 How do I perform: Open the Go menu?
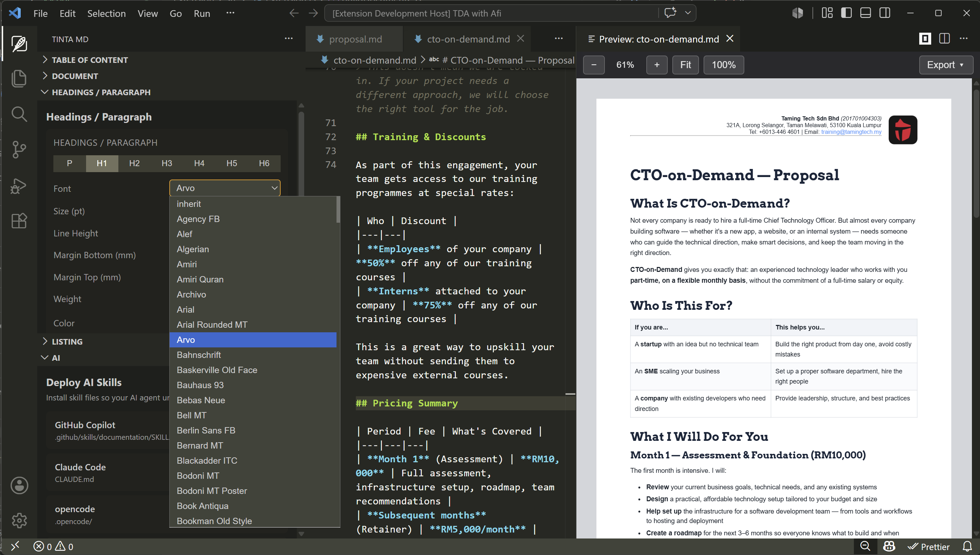coord(175,13)
